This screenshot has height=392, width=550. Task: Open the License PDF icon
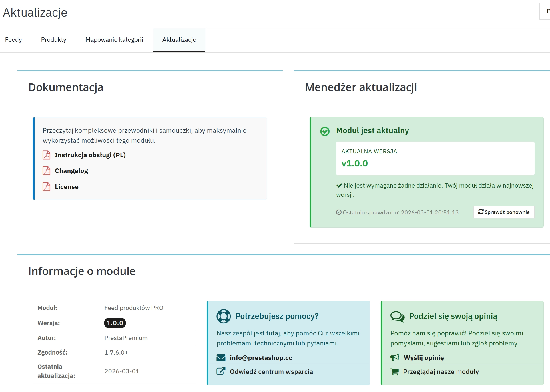point(46,187)
